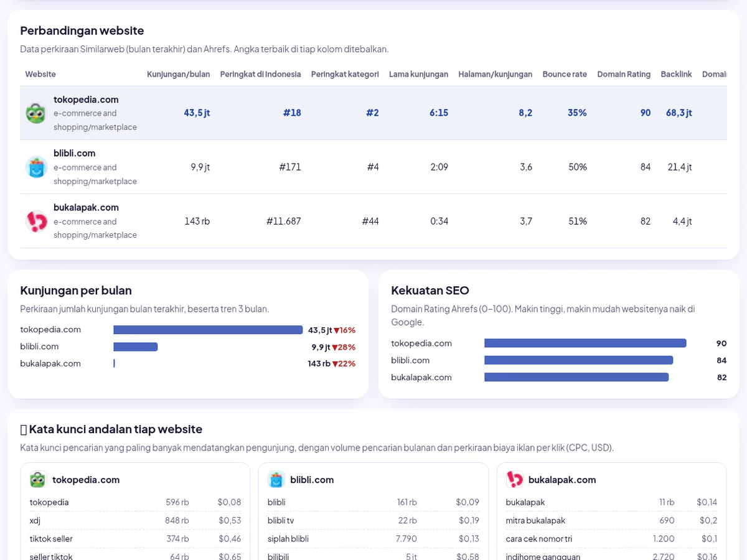747x560 pixels.
Task: Open blibli.com from the comparison table row
Action: pyautogui.click(x=75, y=153)
